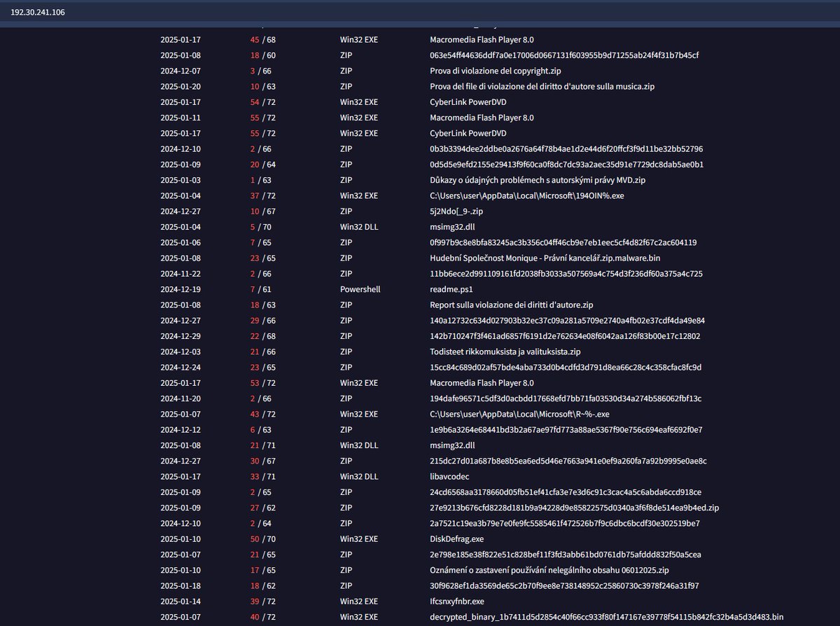Click the date '2025-01-14'

(181, 601)
